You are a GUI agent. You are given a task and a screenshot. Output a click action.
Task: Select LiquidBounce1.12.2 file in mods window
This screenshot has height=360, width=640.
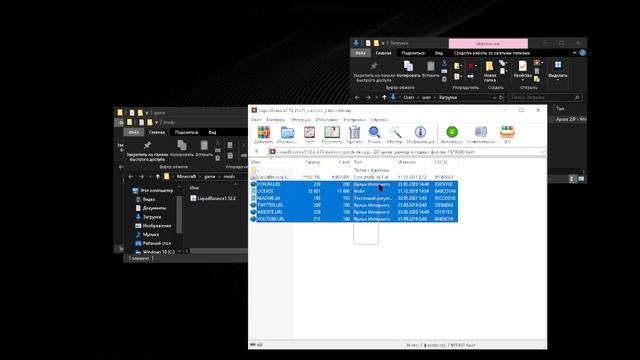tap(213, 198)
